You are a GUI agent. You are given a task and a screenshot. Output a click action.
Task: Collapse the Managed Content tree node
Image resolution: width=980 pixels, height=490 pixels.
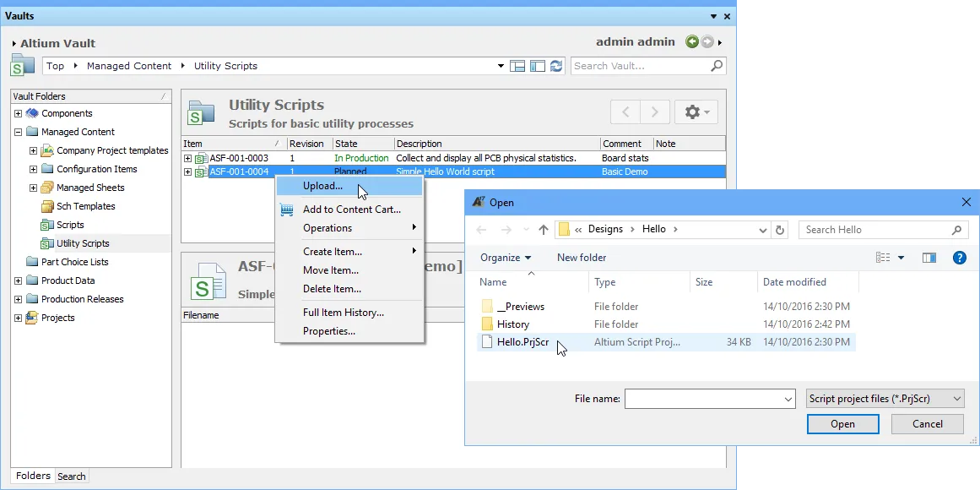coord(18,132)
